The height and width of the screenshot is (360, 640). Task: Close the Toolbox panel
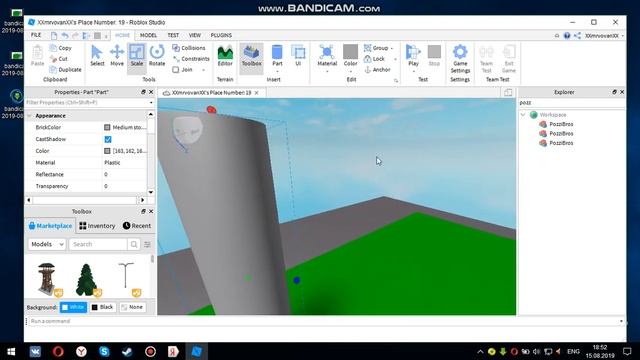[151, 211]
